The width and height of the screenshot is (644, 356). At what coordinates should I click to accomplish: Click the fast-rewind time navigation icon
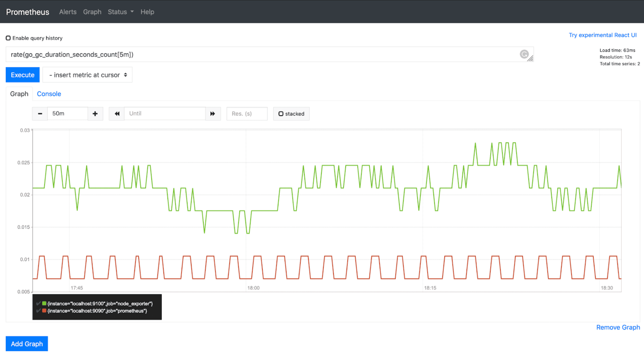coord(116,113)
